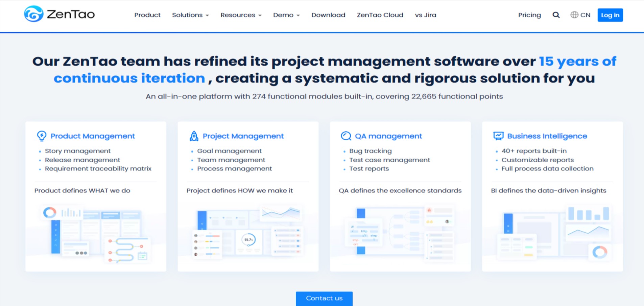The width and height of the screenshot is (644, 306).
Task: Click the ZenTao wordmark text
Action: pos(71,14)
